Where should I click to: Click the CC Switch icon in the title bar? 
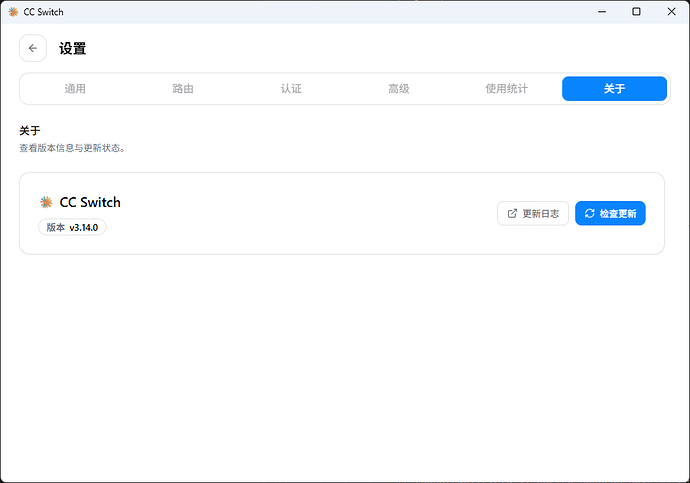13,12
